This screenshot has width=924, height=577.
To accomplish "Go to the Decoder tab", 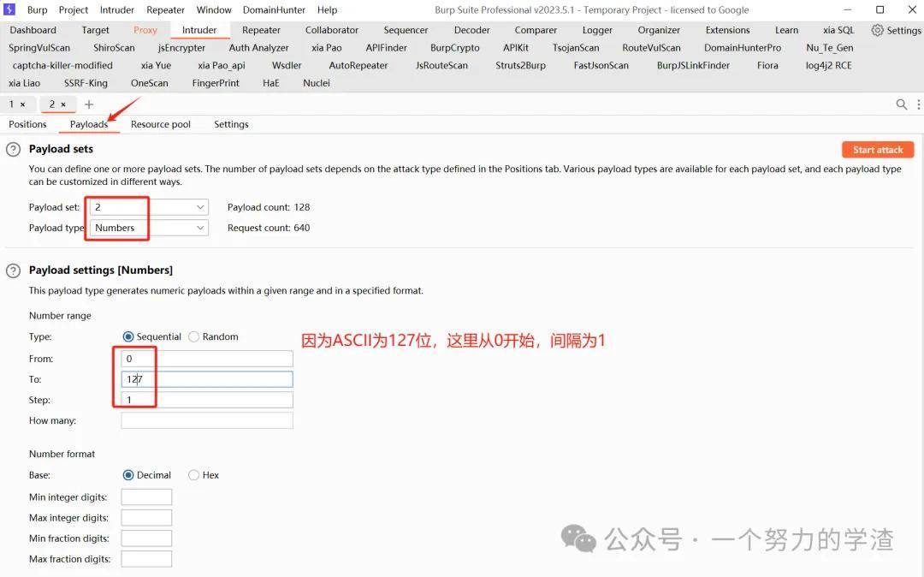I will 472,30.
